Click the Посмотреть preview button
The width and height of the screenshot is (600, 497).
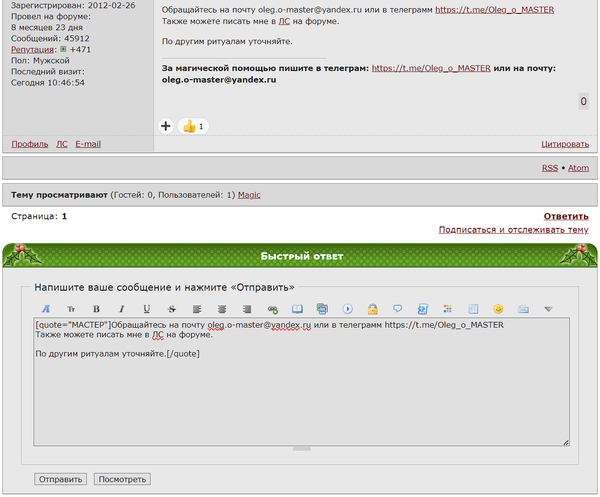coord(122,479)
